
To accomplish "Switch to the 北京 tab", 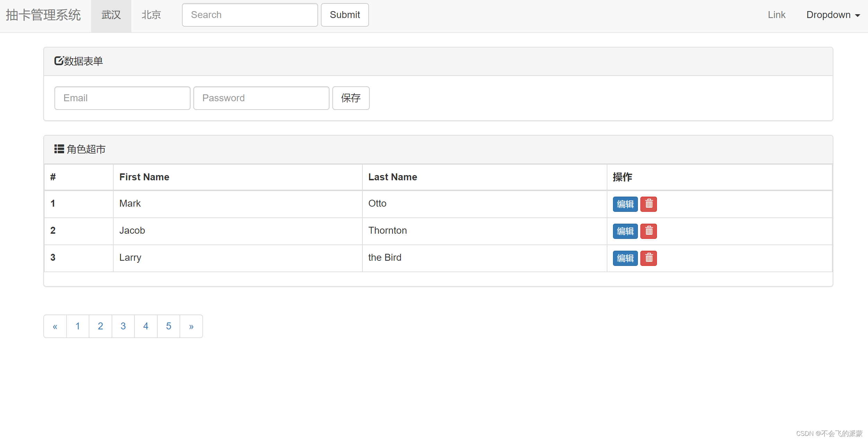I will (x=151, y=15).
